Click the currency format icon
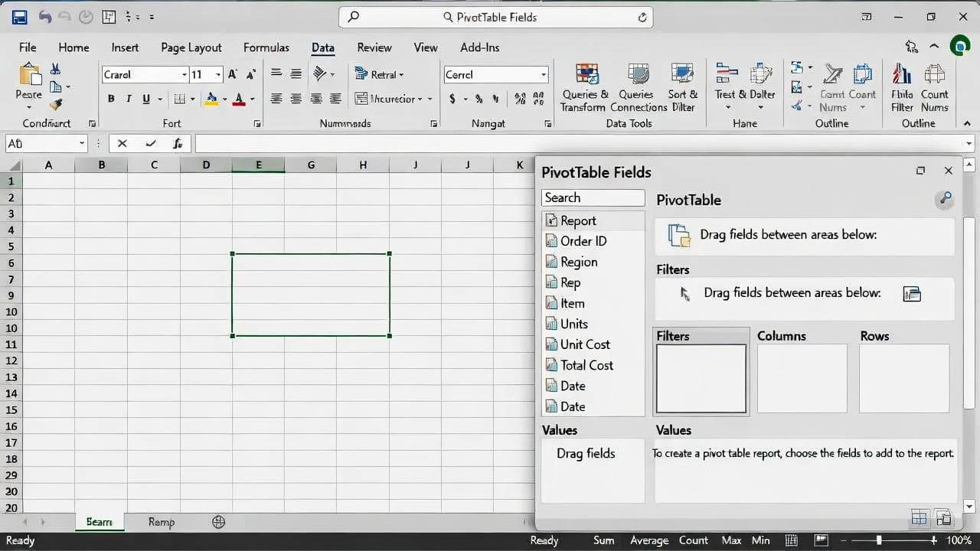Screen dimensions: 980x551 pos(452,99)
